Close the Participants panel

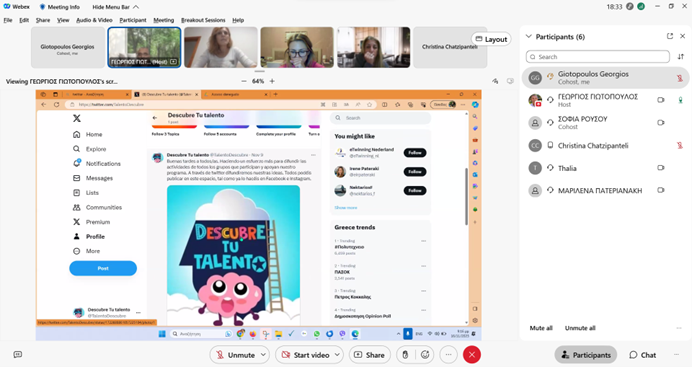[x=682, y=37]
